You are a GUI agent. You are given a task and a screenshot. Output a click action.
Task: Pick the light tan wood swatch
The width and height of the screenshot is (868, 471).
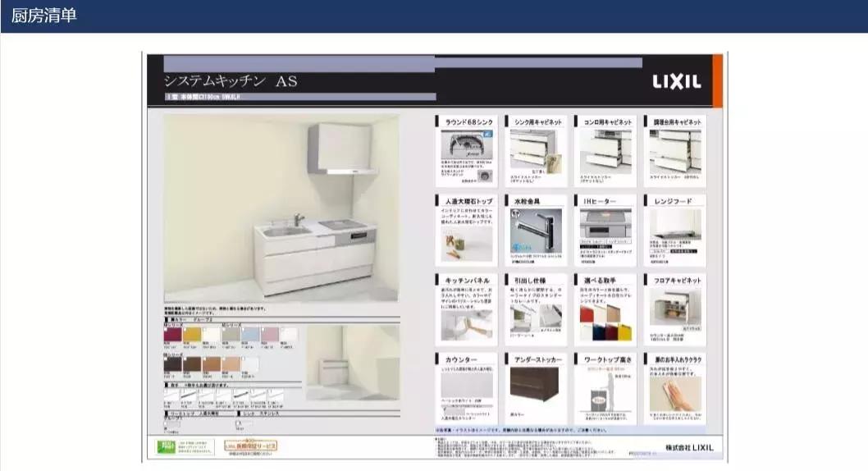(x=231, y=364)
